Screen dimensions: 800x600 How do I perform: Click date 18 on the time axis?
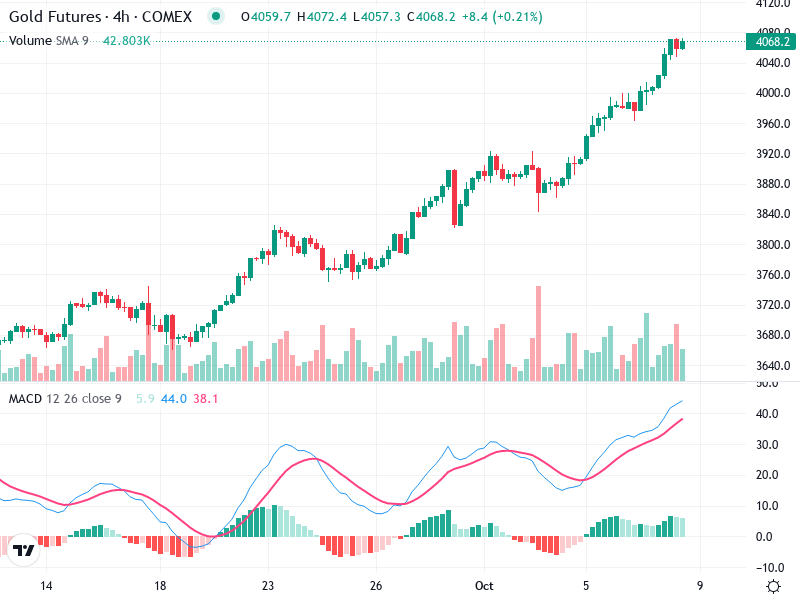(159, 585)
